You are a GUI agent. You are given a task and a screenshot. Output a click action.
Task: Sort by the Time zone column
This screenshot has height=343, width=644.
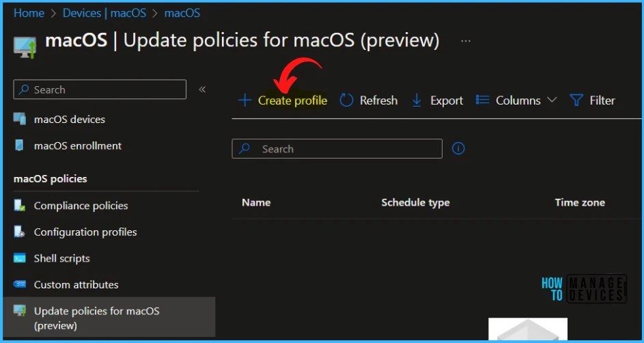[x=580, y=202]
